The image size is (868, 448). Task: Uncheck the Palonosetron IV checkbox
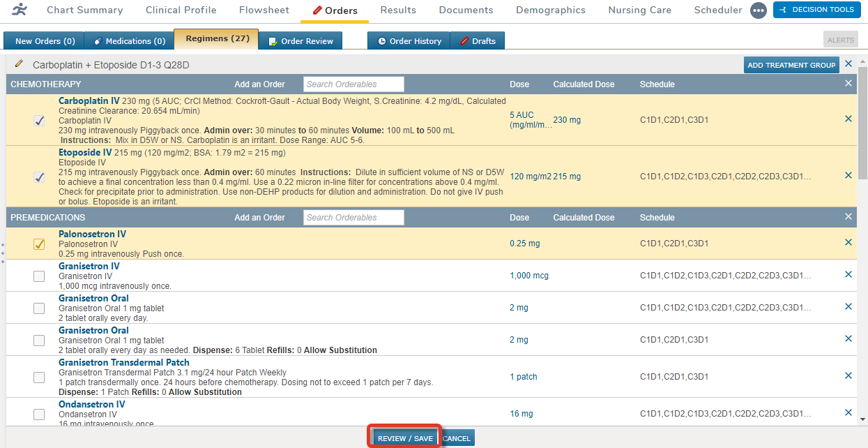[x=39, y=244]
